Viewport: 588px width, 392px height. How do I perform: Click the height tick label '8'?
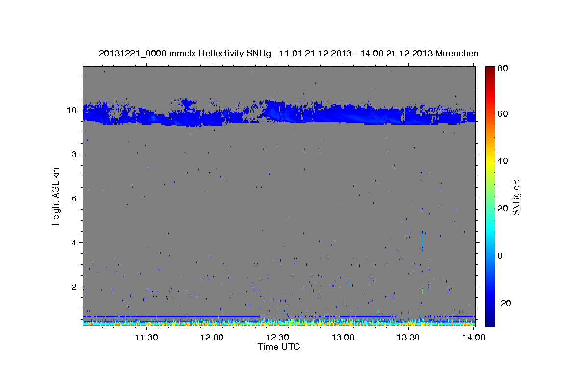pos(74,154)
